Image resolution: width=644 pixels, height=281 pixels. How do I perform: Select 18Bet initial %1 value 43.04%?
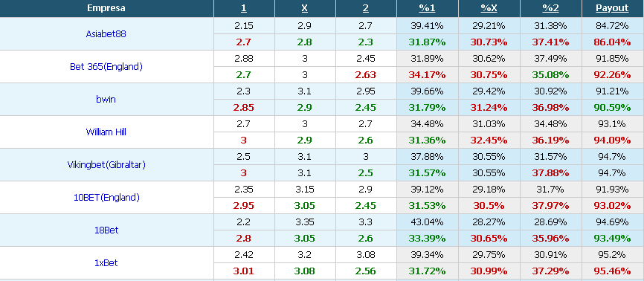point(427,222)
